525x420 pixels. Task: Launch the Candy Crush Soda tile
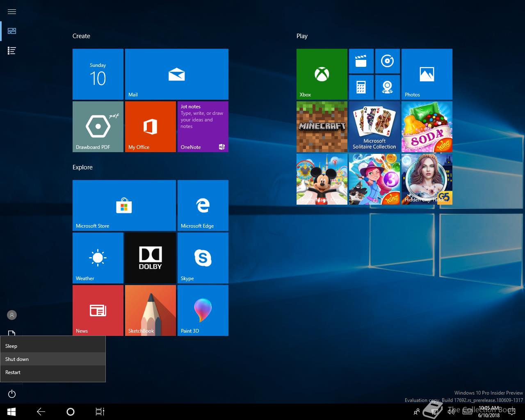pyautogui.click(x=427, y=127)
